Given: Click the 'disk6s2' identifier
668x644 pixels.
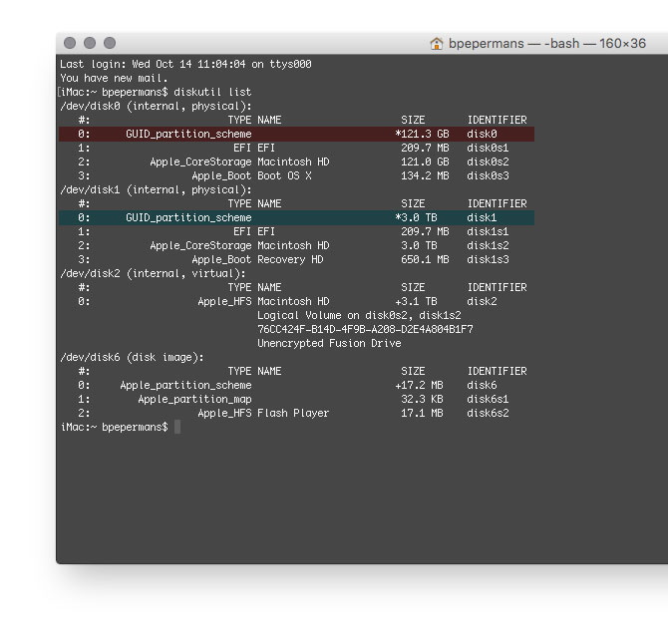Looking at the screenshot, I should (488, 413).
